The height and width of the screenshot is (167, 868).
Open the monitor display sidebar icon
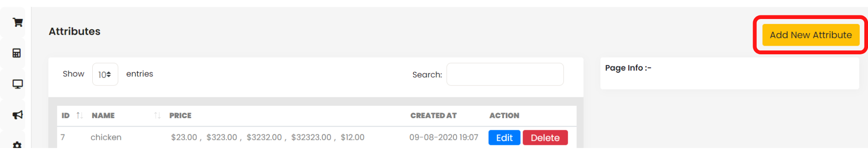pyautogui.click(x=18, y=84)
